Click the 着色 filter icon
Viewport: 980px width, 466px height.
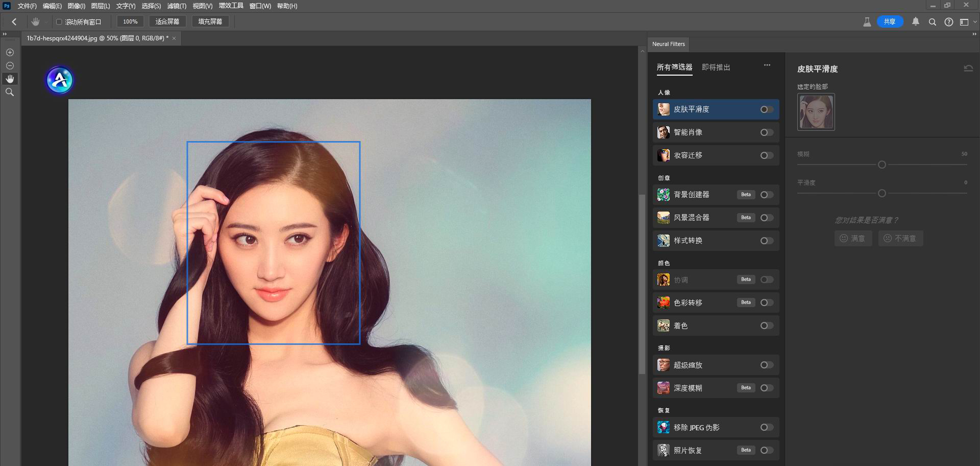click(x=663, y=325)
